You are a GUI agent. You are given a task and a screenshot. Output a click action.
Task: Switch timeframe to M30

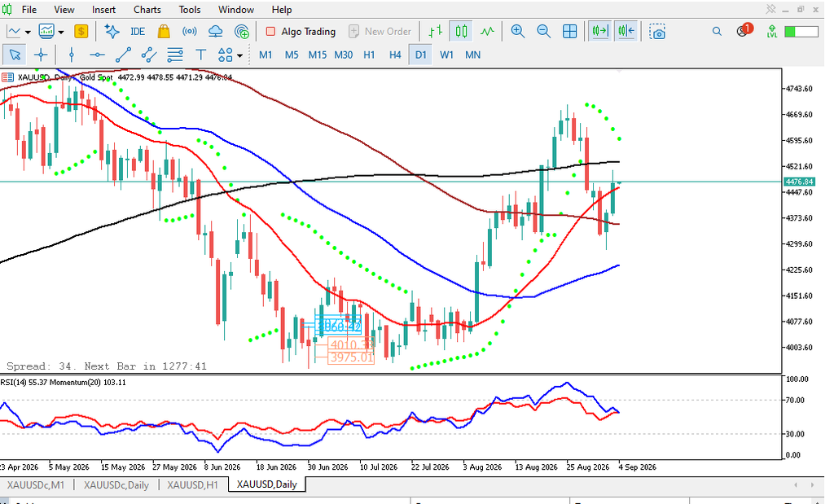(344, 55)
